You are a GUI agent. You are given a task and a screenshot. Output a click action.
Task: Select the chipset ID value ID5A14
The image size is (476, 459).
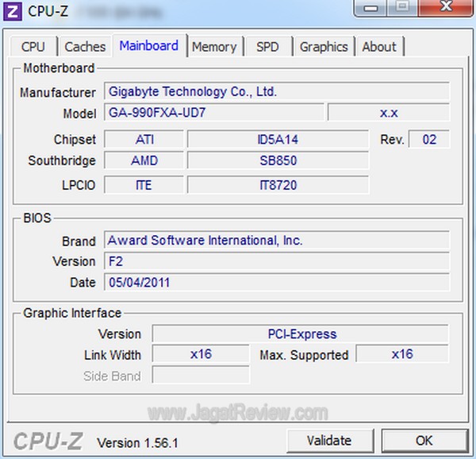[278, 140]
